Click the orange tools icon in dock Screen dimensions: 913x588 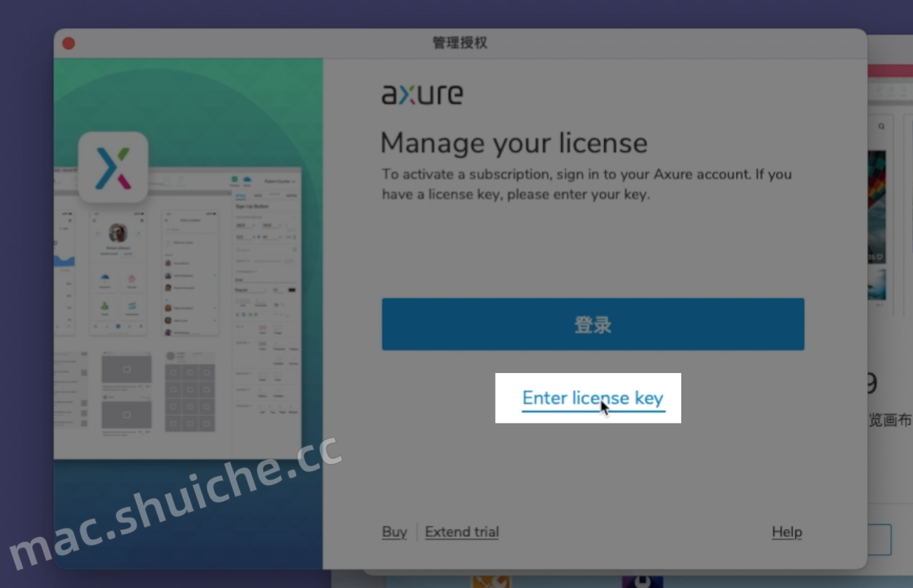(491, 581)
